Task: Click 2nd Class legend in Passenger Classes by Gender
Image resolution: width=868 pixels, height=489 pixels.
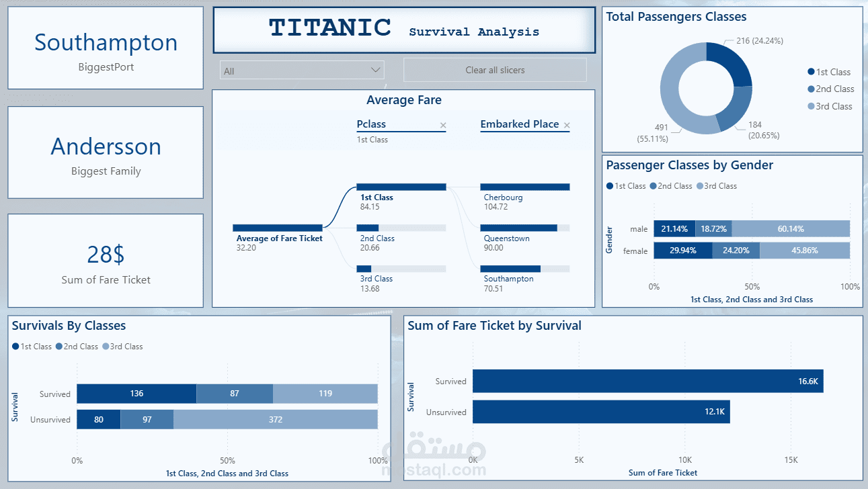Action: click(x=671, y=186)
